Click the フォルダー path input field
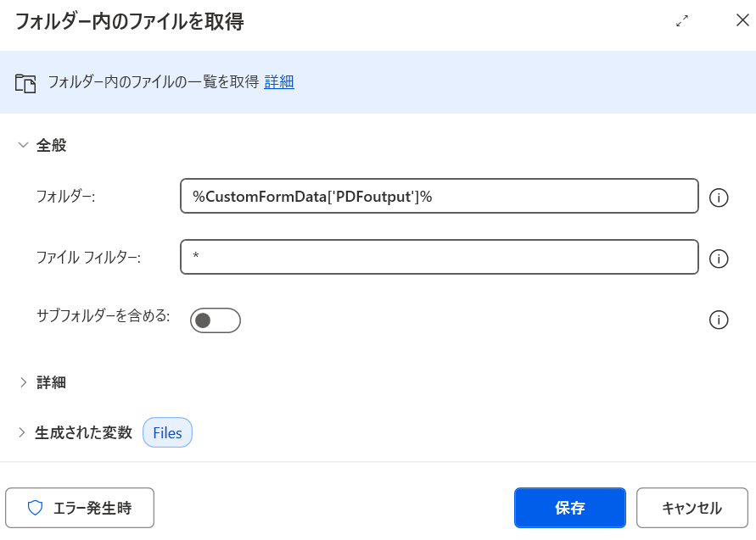Screen dimensions: 756x540 pyautogui.click(x=440, y=196)
